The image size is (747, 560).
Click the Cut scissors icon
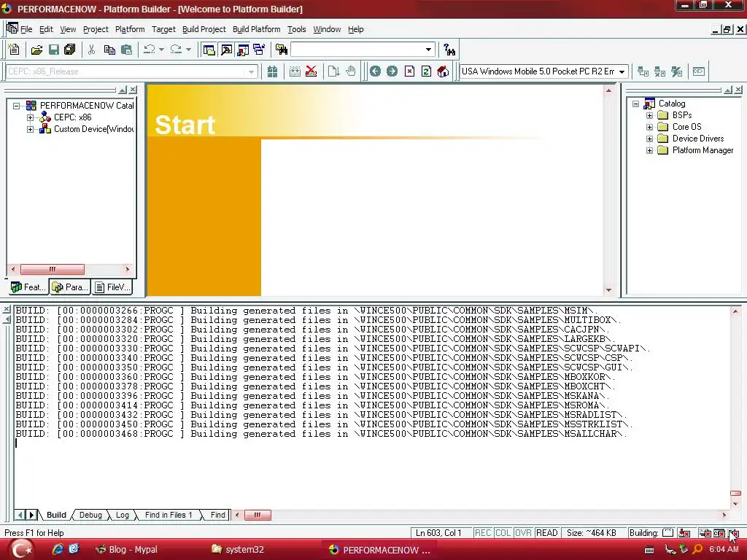click(92, 50)
